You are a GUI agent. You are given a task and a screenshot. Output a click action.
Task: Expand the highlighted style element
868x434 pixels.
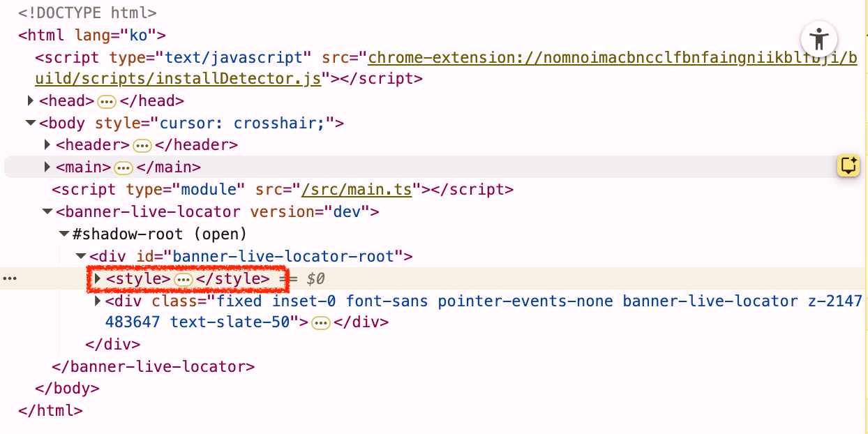(x=98, y=278)
